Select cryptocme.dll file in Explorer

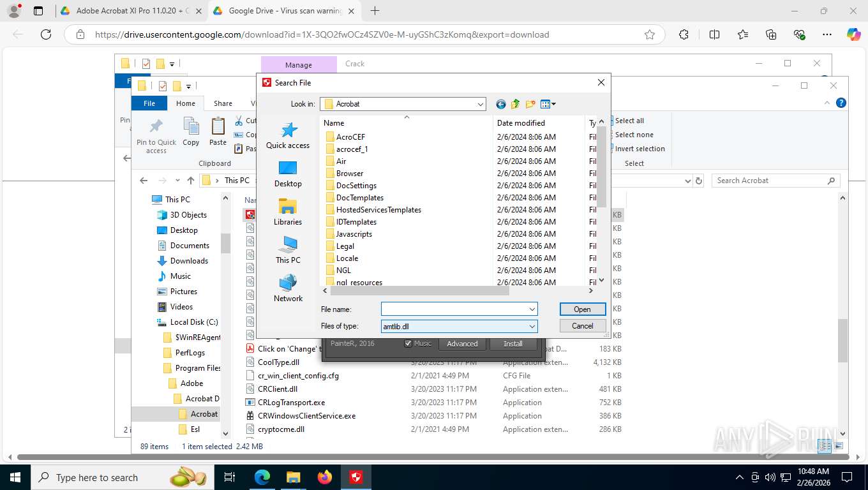281,429
